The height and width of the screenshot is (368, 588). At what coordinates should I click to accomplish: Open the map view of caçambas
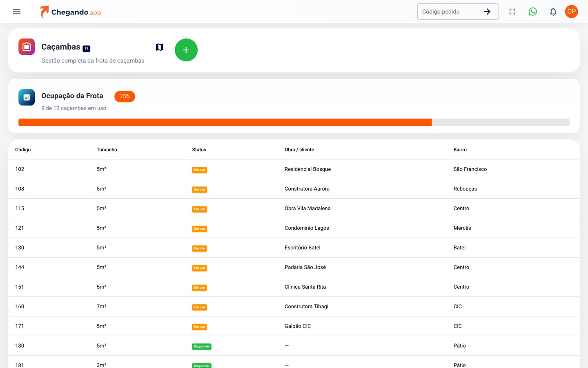[160, 47]
